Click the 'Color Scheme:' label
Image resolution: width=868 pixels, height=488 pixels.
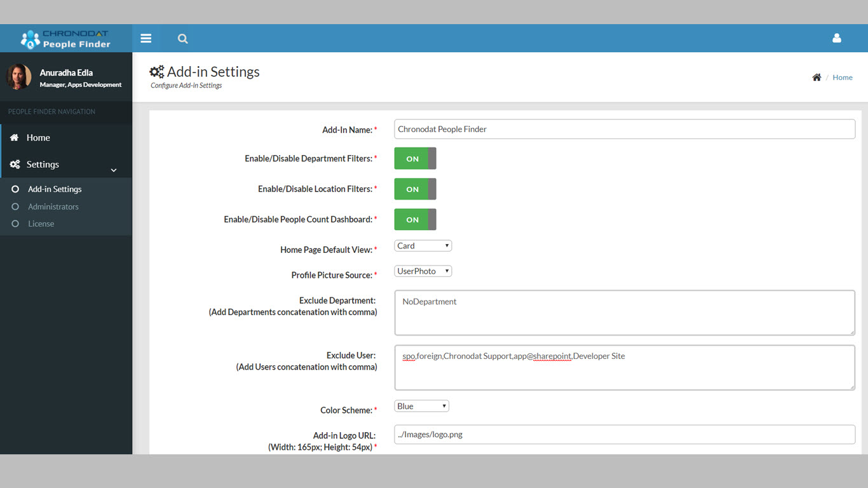tap(346, 410)
